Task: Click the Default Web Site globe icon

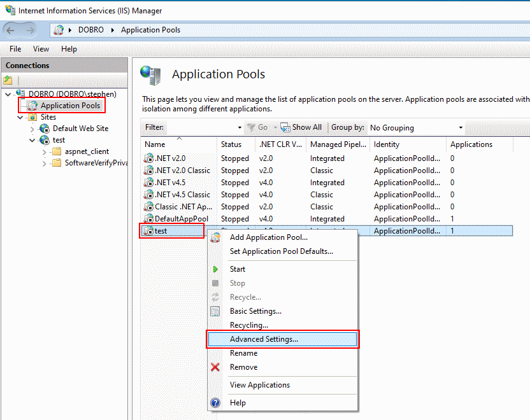Action: click(x=45, y=129)
